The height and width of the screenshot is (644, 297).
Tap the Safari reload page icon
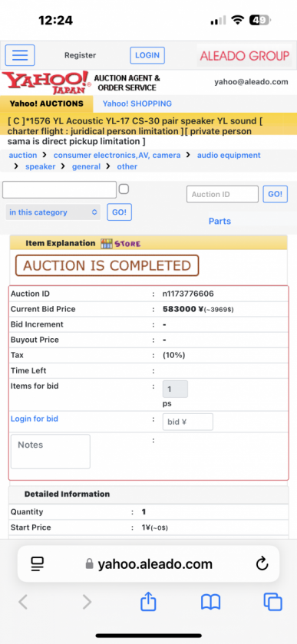point(262,564)
